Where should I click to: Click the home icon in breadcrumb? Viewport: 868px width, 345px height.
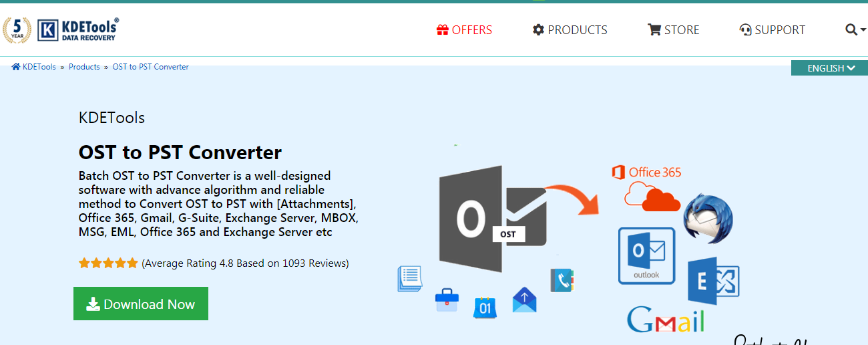pos(16,67)
